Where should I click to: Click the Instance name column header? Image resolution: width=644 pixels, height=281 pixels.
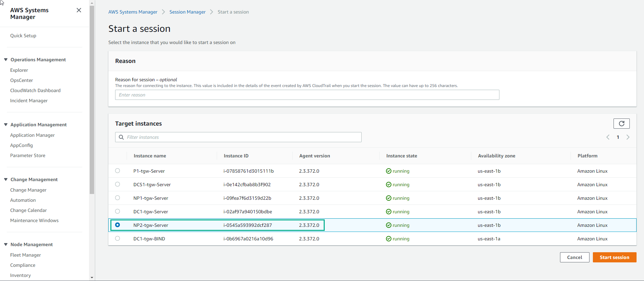tap(150, 156)
